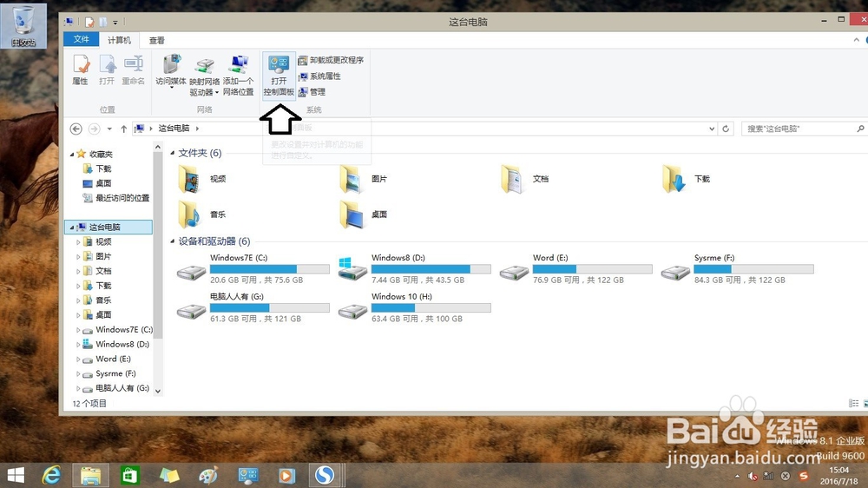Image resolution: width=868 pixels, height=488 pixels.
Task: Show hidden tray icons arrow
Action: (737, 476)
